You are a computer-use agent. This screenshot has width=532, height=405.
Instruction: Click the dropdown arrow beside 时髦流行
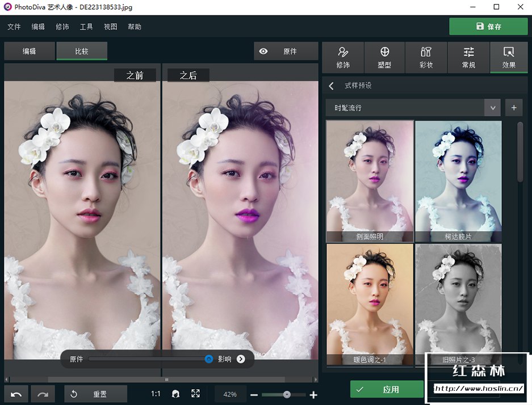pos(493,108)
